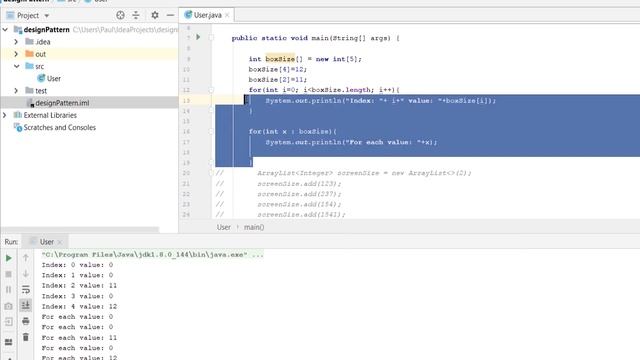Click the run gutter arrow beside main method
This screenshot has height=360, width=640.
point(198,37)
